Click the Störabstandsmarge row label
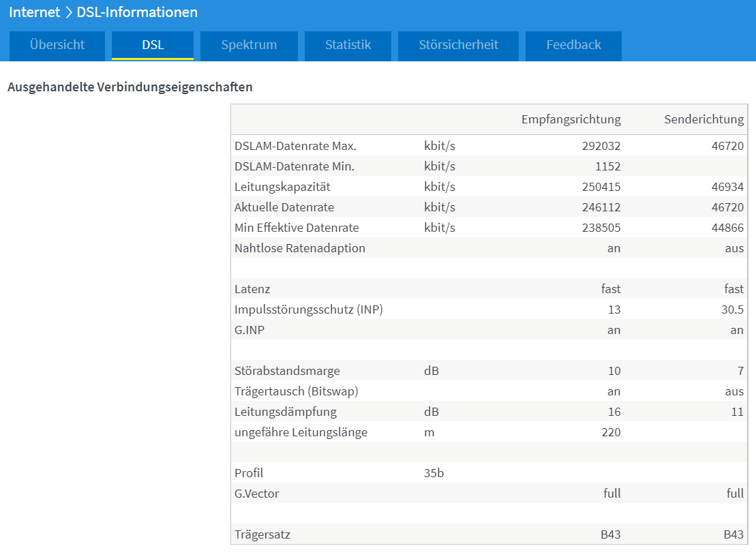The width and height of the screenshot is (756, 559). [x=288, y=371]
